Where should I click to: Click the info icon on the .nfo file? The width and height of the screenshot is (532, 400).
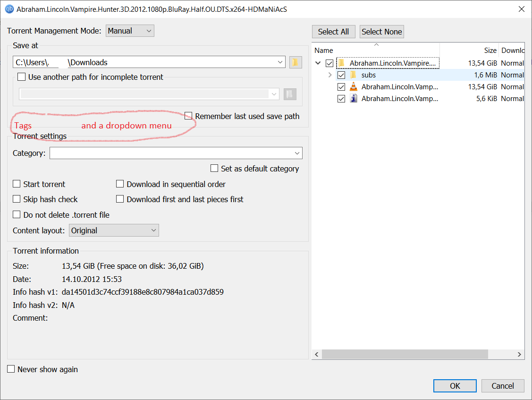(x=353, y=98)
